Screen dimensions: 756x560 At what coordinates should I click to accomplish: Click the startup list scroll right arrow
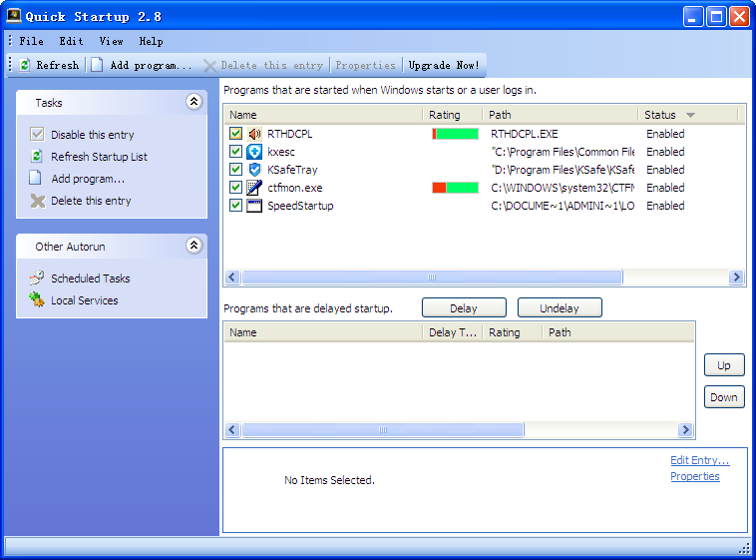(x=736, y=278)
